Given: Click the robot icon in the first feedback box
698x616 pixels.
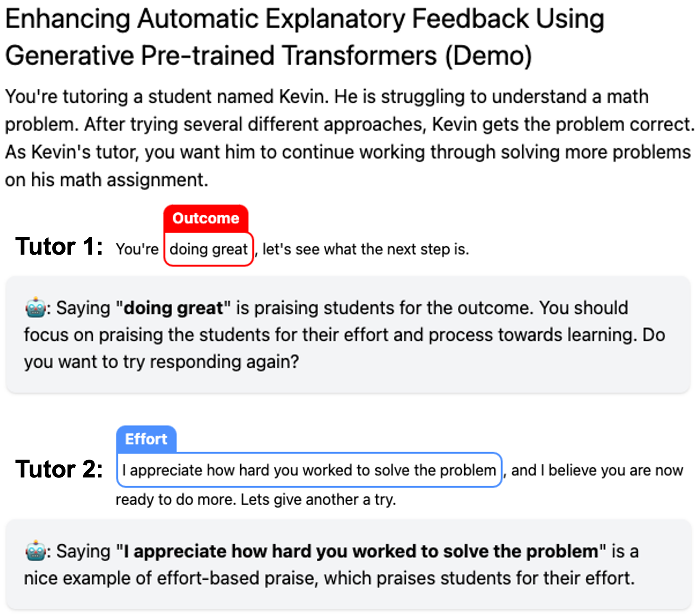Looking at the screenshot, I should 35,308.
